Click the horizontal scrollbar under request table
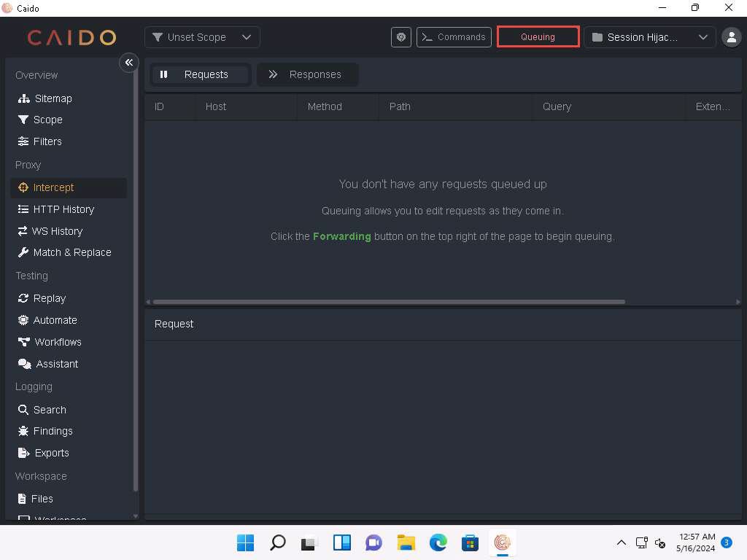Viewport: 747px width, 560px height. [388, 302]
